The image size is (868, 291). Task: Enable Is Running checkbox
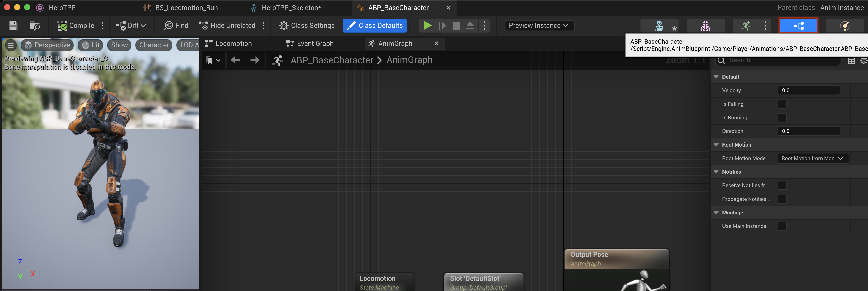[x=782, y=118]
